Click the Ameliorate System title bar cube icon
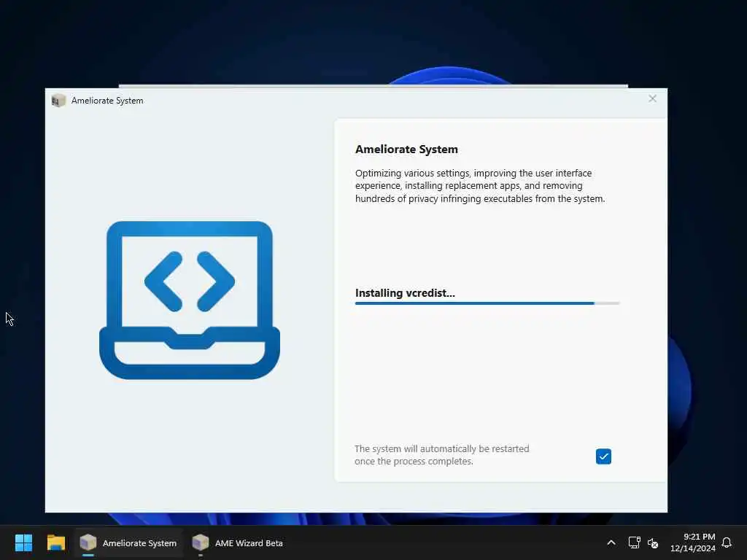This screenshot has width=747, height=560. click(x=58, y=101)
